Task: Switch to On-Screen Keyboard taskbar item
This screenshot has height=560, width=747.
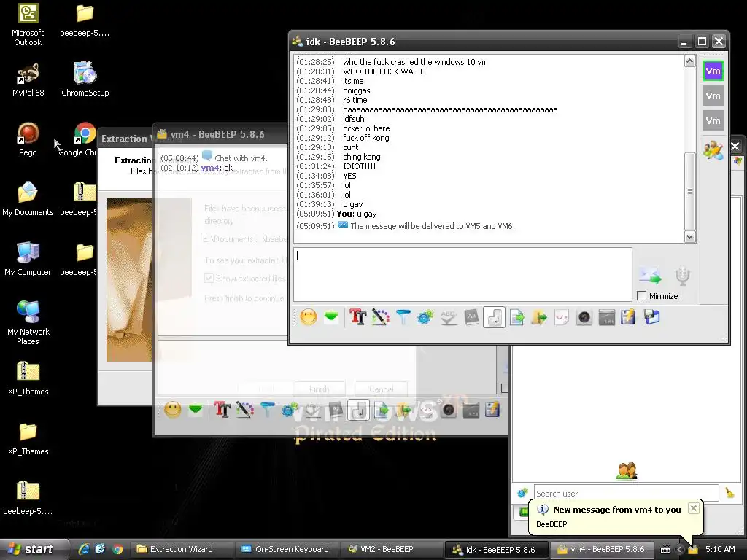Action: pyautogui.click(x=286, y=549)
